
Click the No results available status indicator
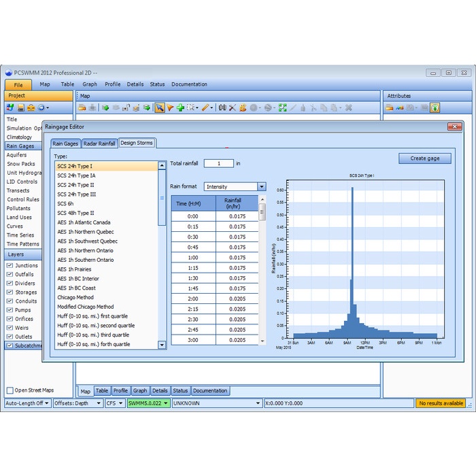point(441,403)
